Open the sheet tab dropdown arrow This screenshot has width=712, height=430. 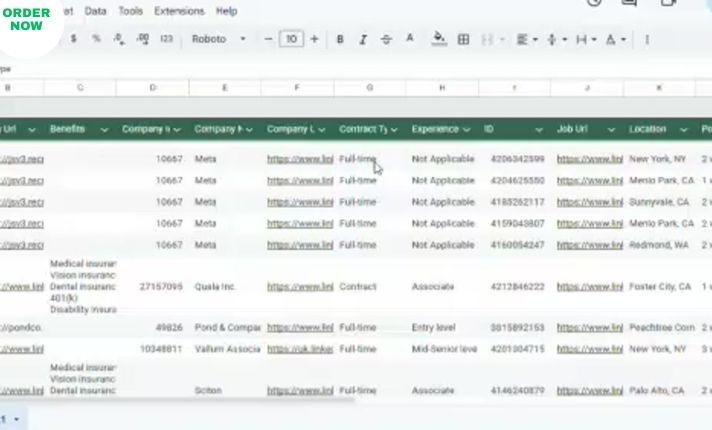pyautogui.click(x=17, y=419)
